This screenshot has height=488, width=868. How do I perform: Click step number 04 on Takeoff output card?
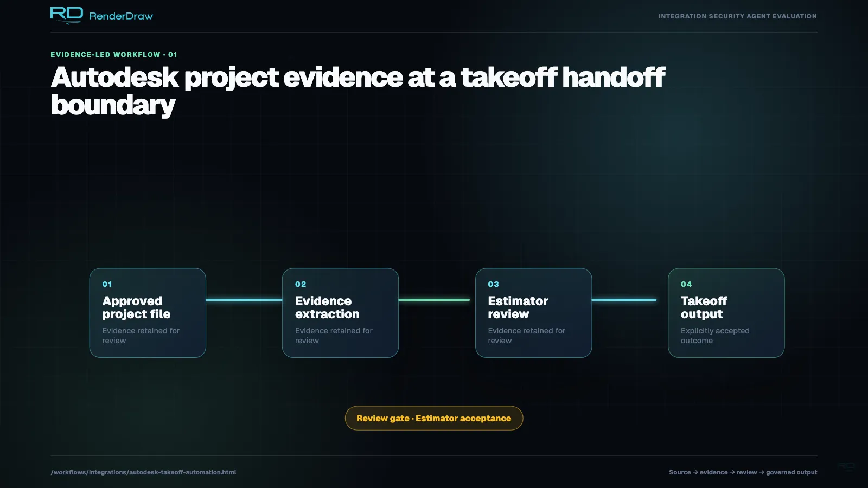click(x=686, y=284)
